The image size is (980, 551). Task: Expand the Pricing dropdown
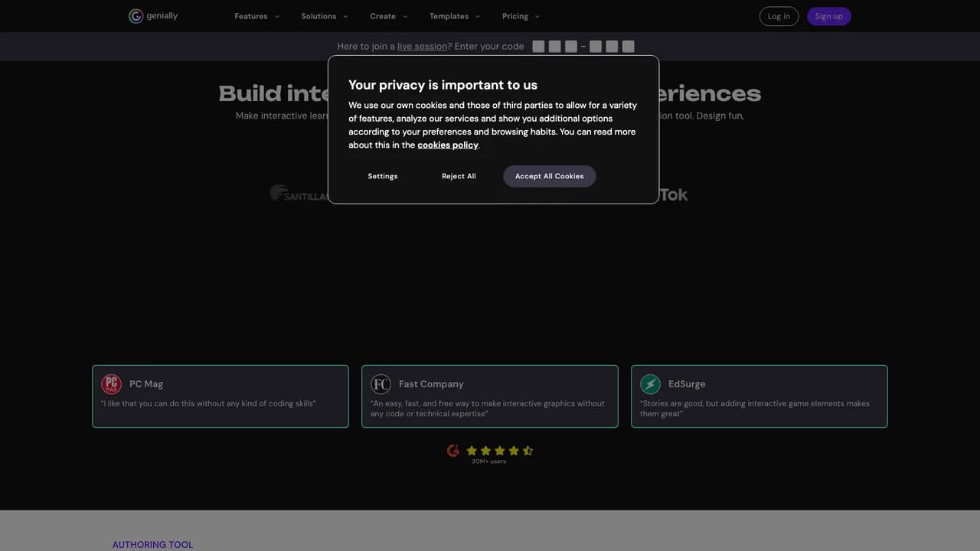pyautogui.click(x=521, y=16)
